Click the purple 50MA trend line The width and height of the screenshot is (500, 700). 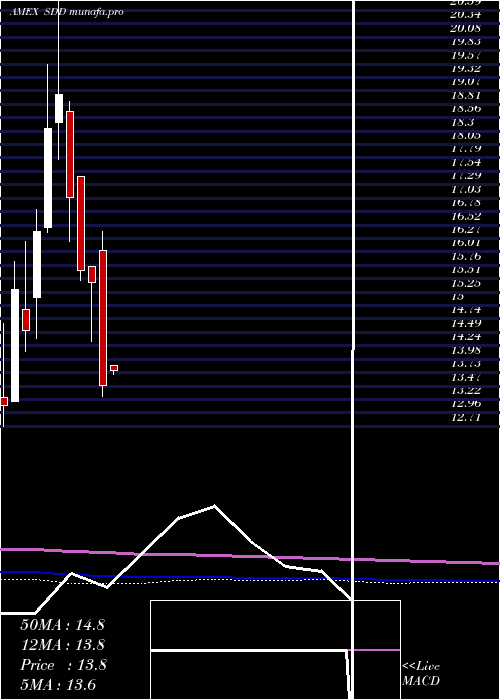click(250, 555)
